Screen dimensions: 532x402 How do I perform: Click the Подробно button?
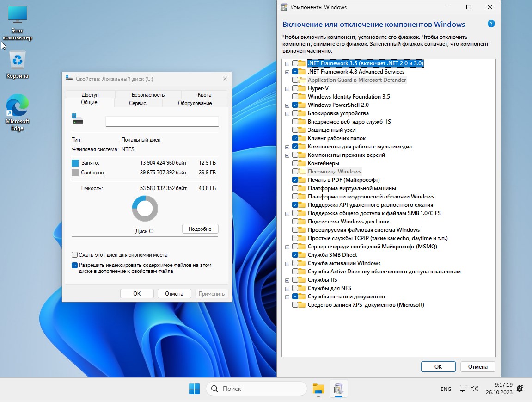tap(200, 229)
